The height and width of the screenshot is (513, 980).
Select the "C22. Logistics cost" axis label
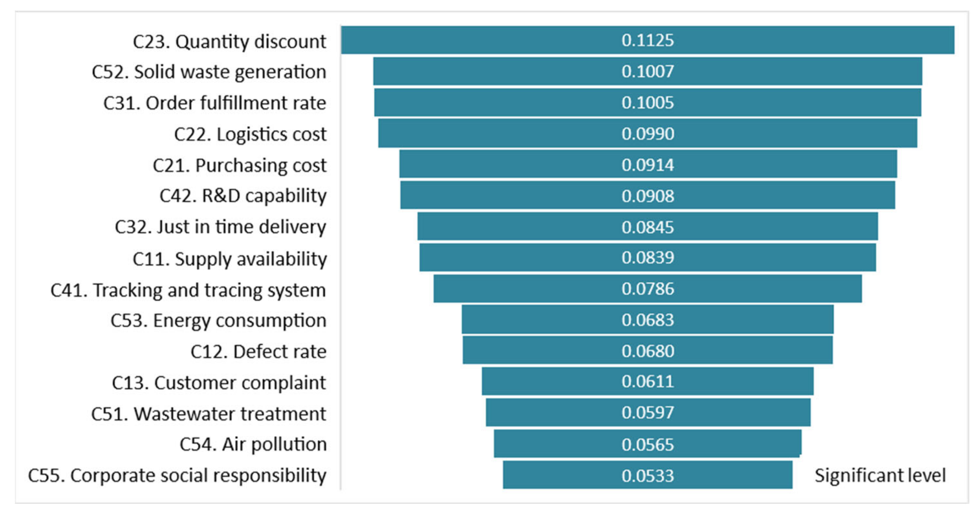click(x=250, y=134)
